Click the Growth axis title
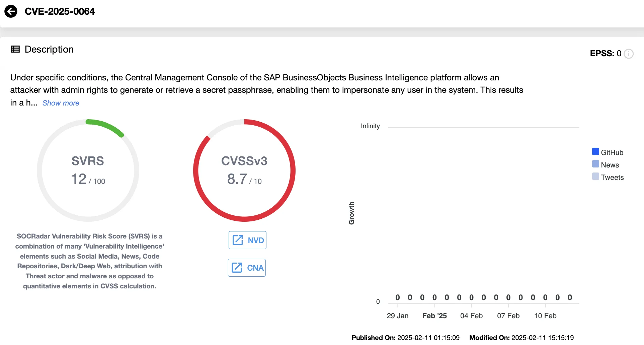Viewport: 644px width, 345px height. (351, 213)
